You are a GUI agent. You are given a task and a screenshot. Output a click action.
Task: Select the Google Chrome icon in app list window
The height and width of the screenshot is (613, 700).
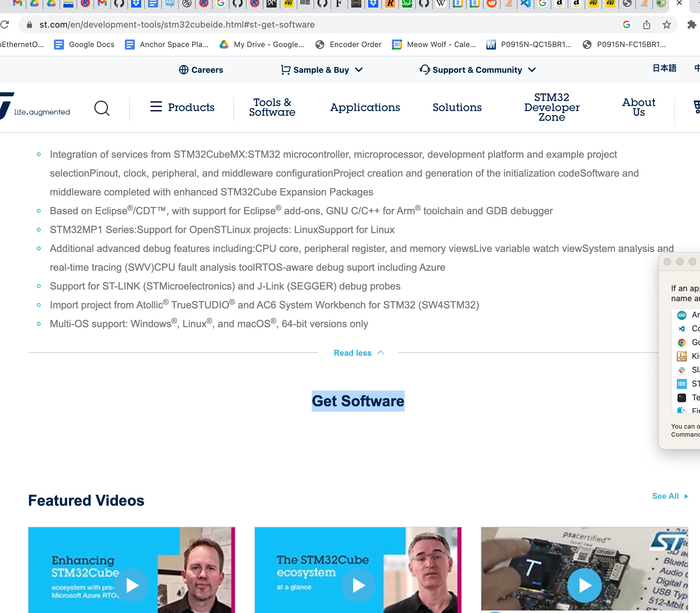coord(681,342)
